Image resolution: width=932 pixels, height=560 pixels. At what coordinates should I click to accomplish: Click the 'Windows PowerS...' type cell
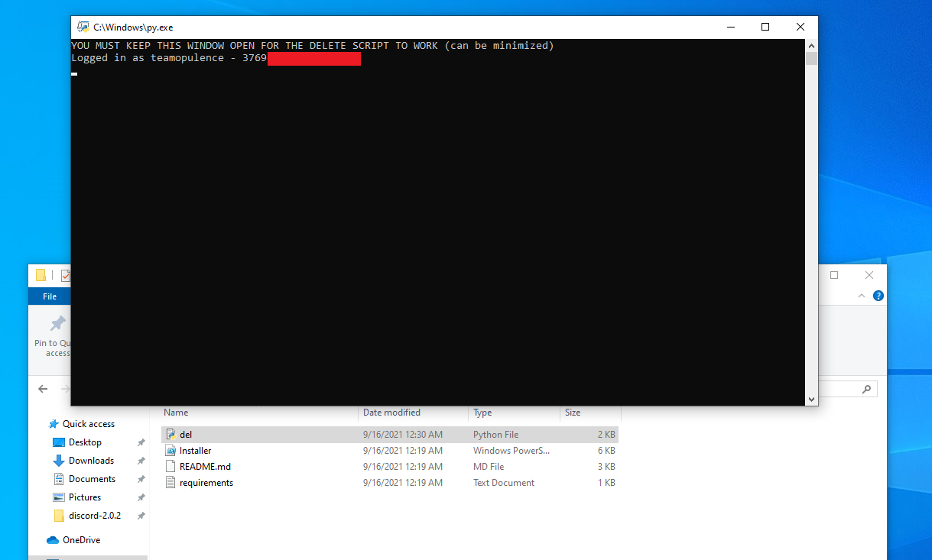(x=511, y=451)
